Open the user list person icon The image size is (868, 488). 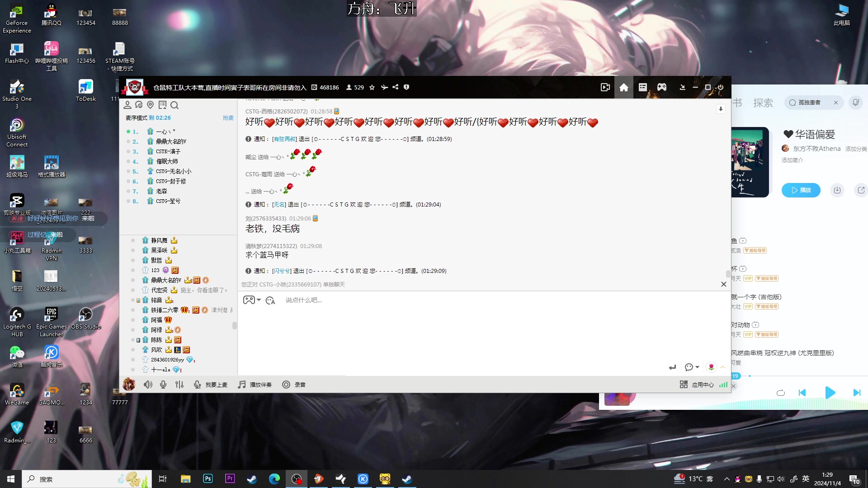click(x=127, y=105)
